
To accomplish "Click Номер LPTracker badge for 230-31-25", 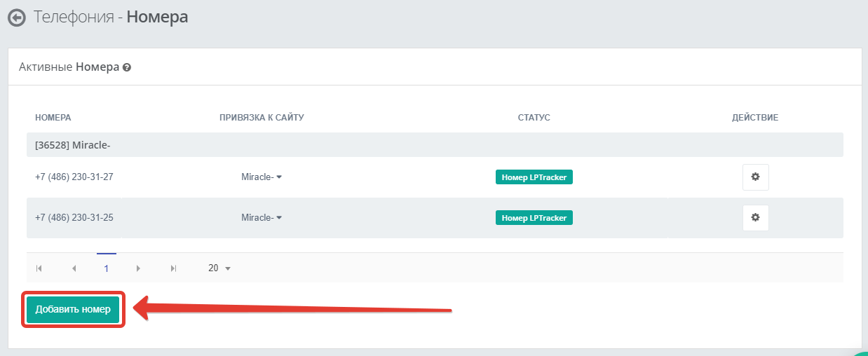I will point(534,218).
